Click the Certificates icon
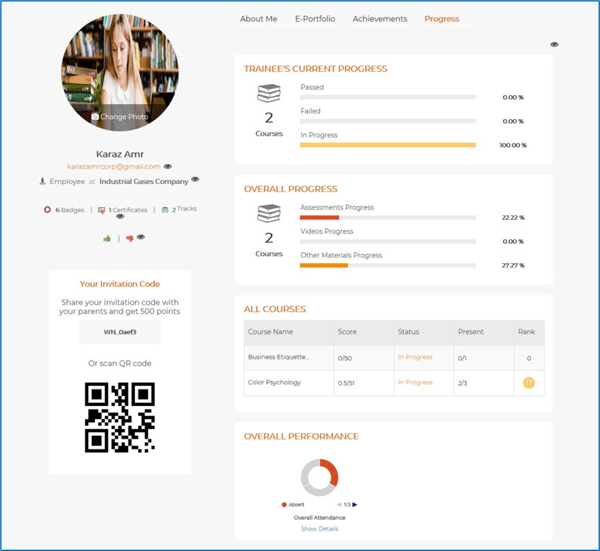This screenshot has width=600, height=551. click(x=101, y=210)
